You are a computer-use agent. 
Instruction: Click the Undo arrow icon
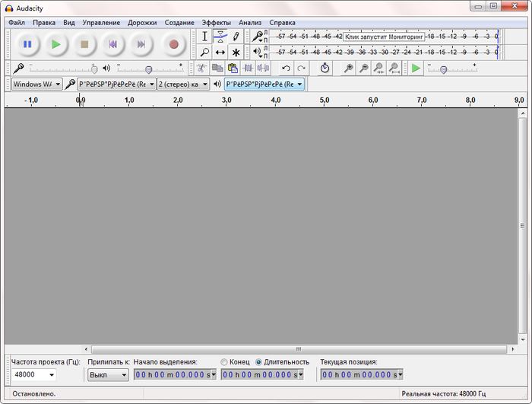pos(286,68)
